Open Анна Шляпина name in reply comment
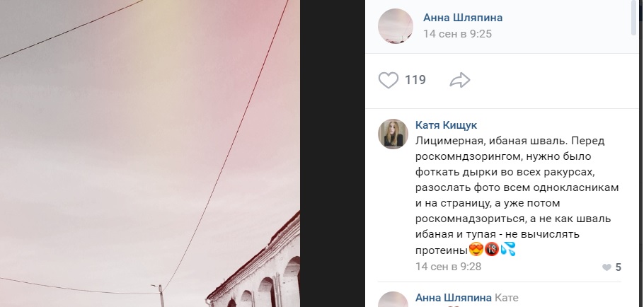644x307 pixels. pos(454,298)
